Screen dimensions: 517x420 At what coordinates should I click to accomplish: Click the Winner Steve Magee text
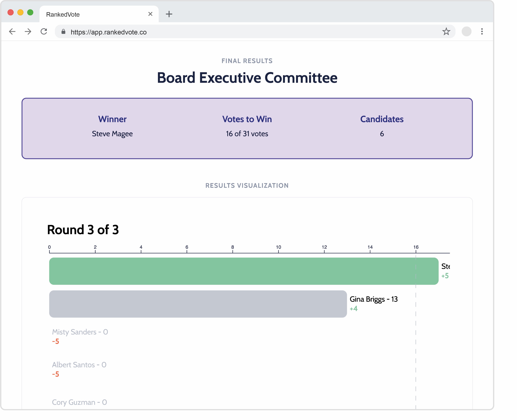coord(112,134)
